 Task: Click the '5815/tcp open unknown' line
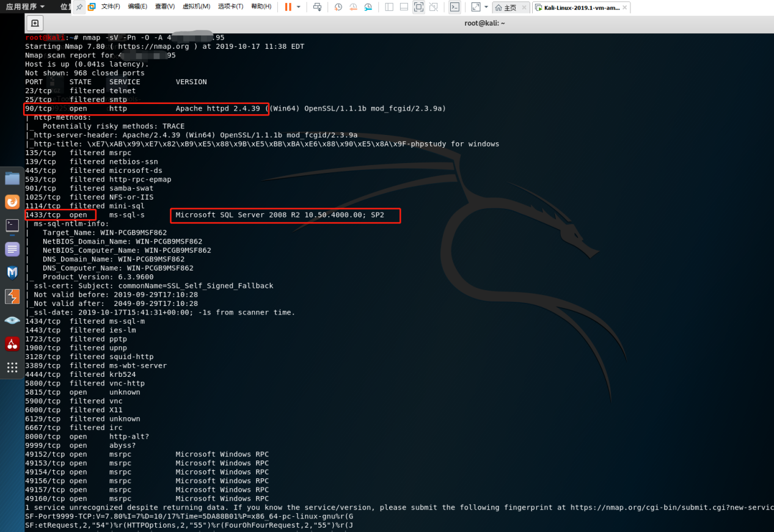82,392
